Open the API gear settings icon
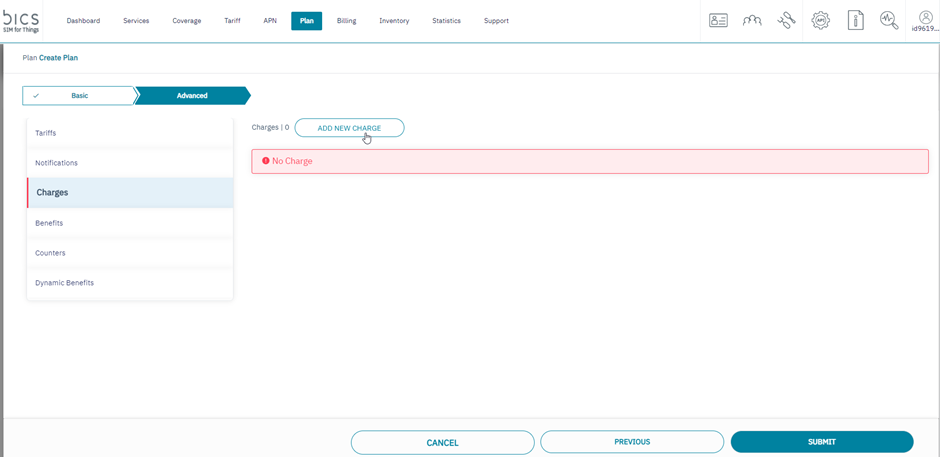940x457 pixels. click(x=820, y=20)
